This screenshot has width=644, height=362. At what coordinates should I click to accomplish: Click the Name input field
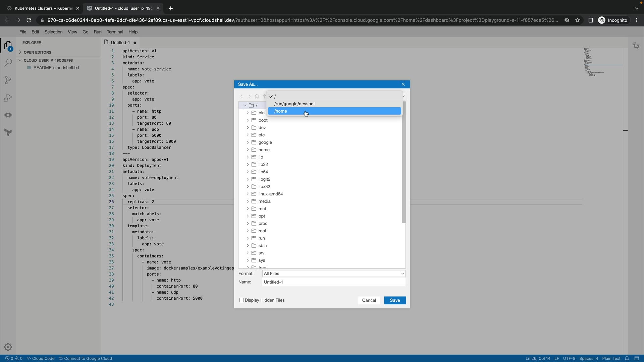(333, 282)
